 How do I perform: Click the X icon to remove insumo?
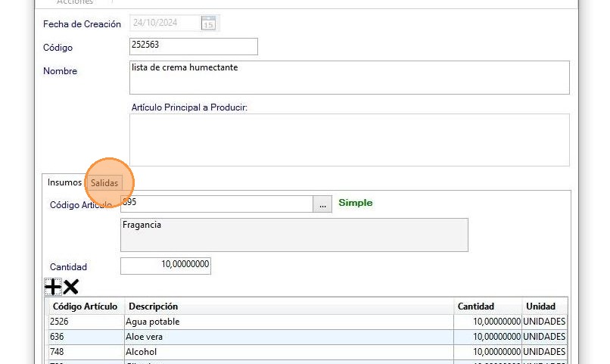71,287
